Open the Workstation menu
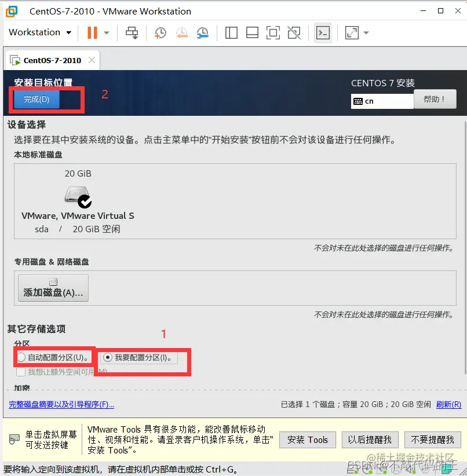 point(40,32)
